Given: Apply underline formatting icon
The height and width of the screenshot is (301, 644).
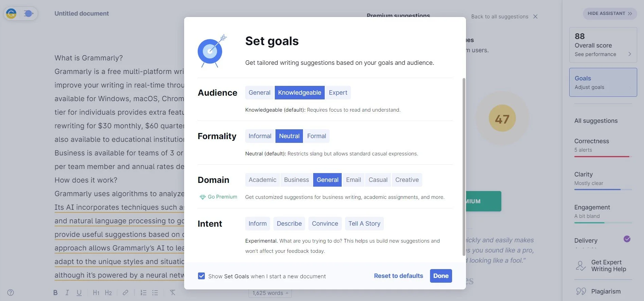Looking at the screenshot, I should coord(79,293).
